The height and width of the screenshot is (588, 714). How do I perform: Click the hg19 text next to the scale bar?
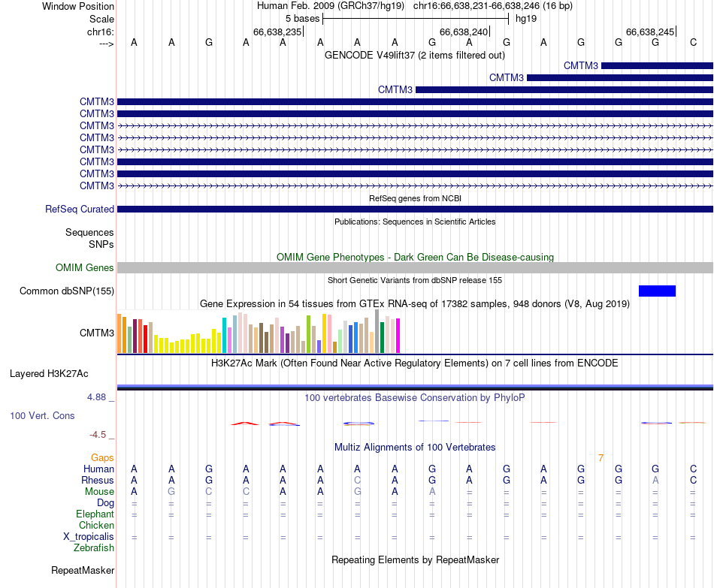point(526,19)
